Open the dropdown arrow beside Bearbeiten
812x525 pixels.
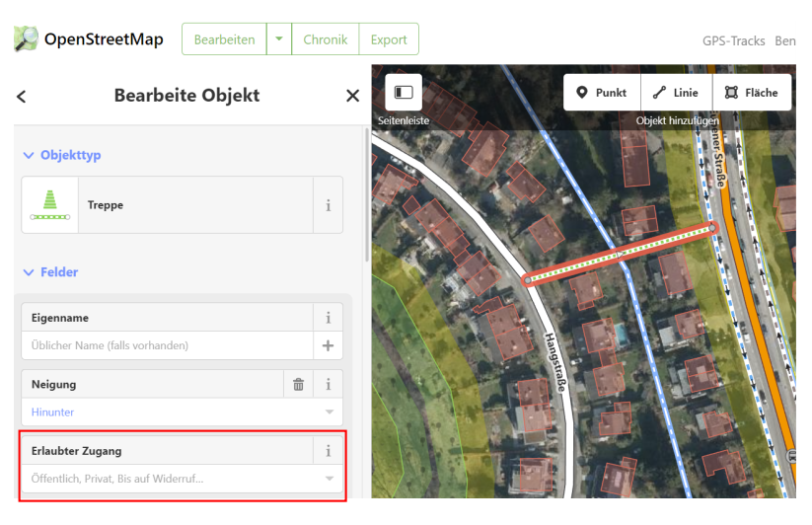coord(278,39)
